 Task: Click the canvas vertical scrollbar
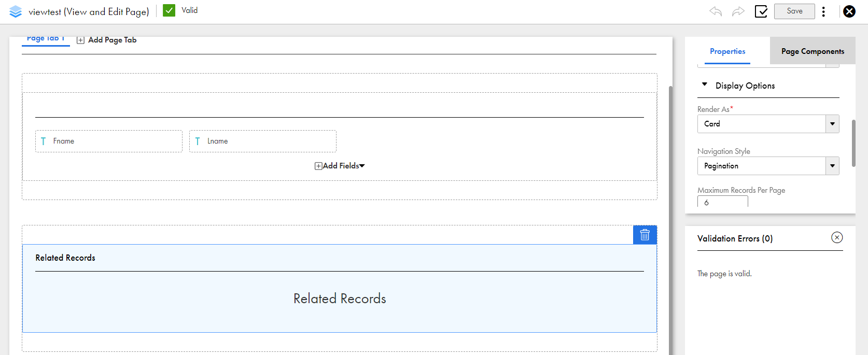(670, 220)
